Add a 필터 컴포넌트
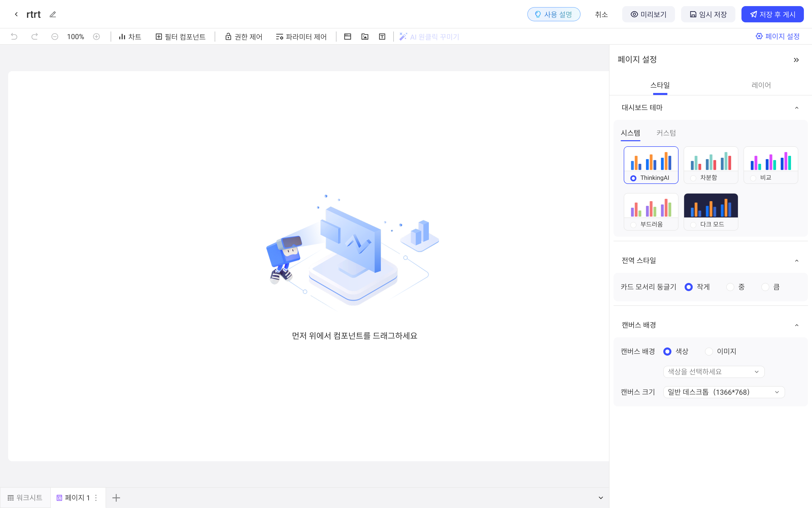Screen dimensions: 812x508 180,37
